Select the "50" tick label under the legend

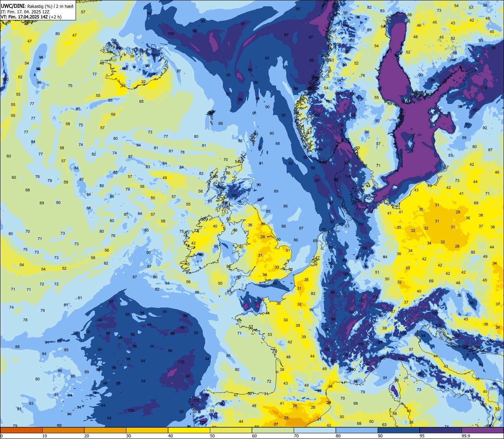pos(212,436)
